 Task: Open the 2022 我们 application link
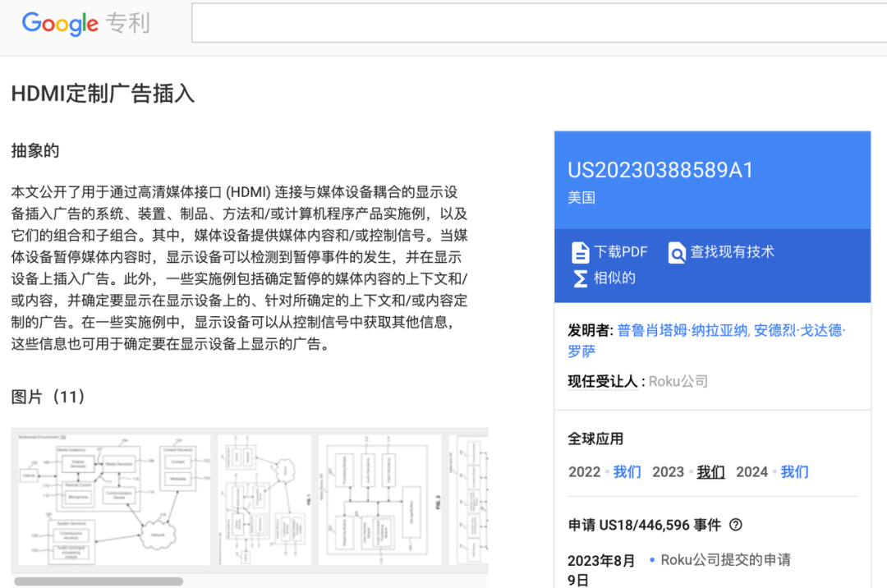tap(627, 472)
